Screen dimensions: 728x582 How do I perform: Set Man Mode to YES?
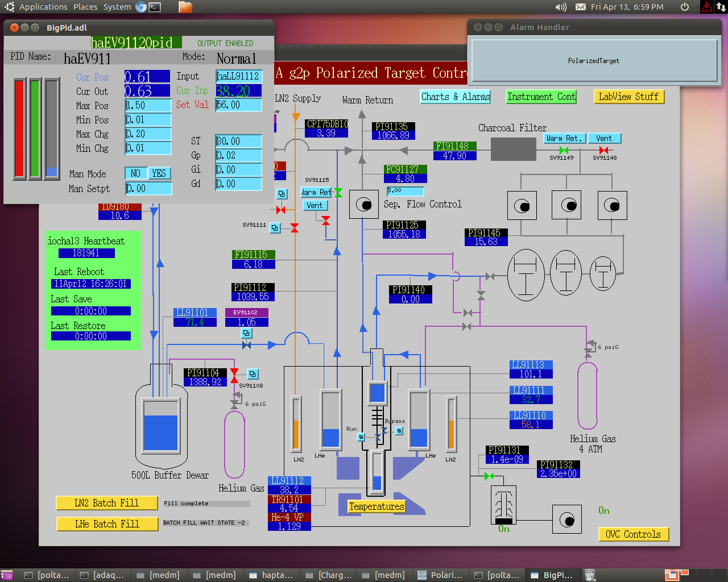pos(159,173)
